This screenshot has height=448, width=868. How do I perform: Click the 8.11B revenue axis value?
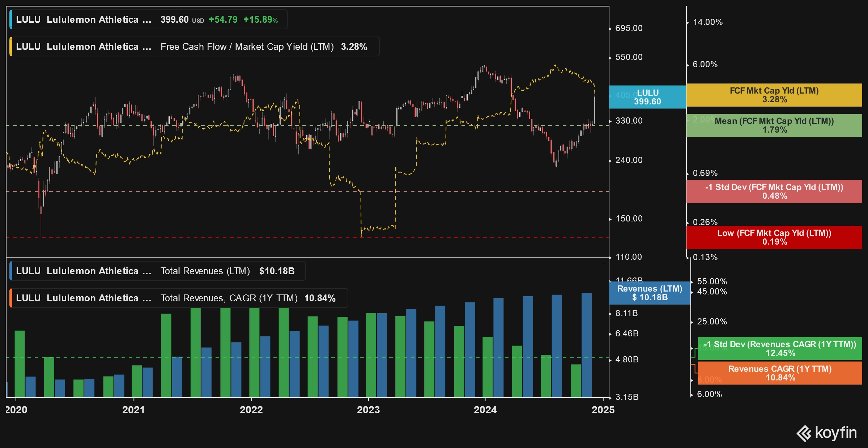(x=626, y=313)
